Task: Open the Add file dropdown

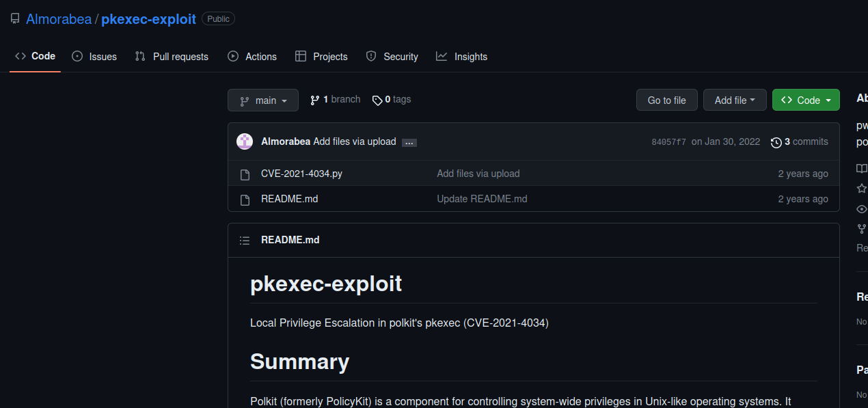Action: tap(735, 100)
